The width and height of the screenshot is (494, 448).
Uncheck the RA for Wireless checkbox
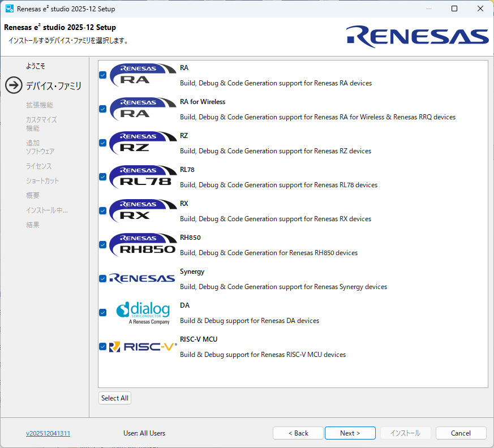coord(102,109)
